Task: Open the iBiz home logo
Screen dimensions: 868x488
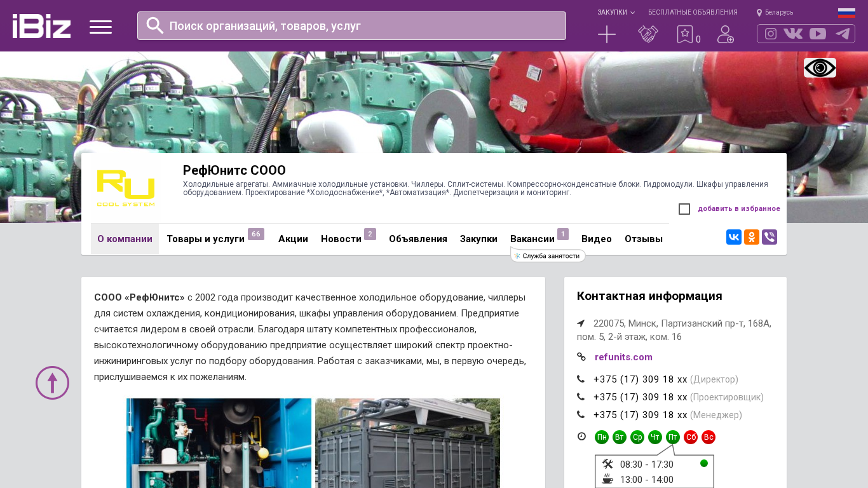Action: coord(41,26)
